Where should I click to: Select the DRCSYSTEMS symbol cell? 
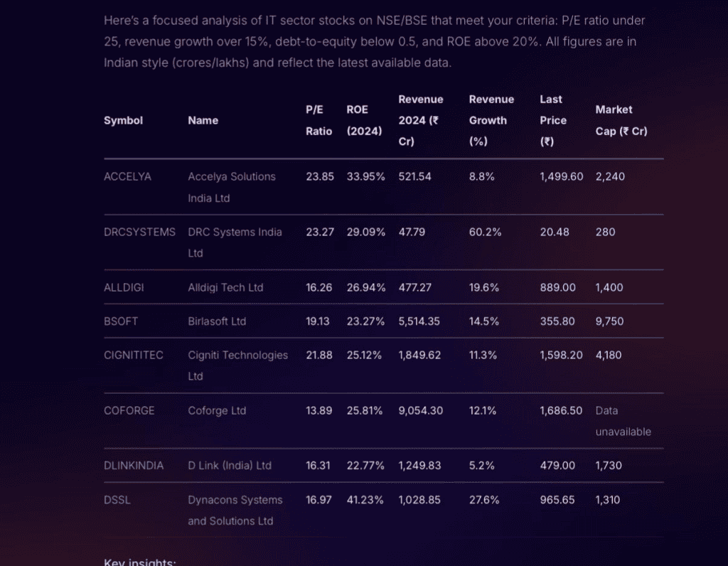pyautogui.click(x=139, y=232)
